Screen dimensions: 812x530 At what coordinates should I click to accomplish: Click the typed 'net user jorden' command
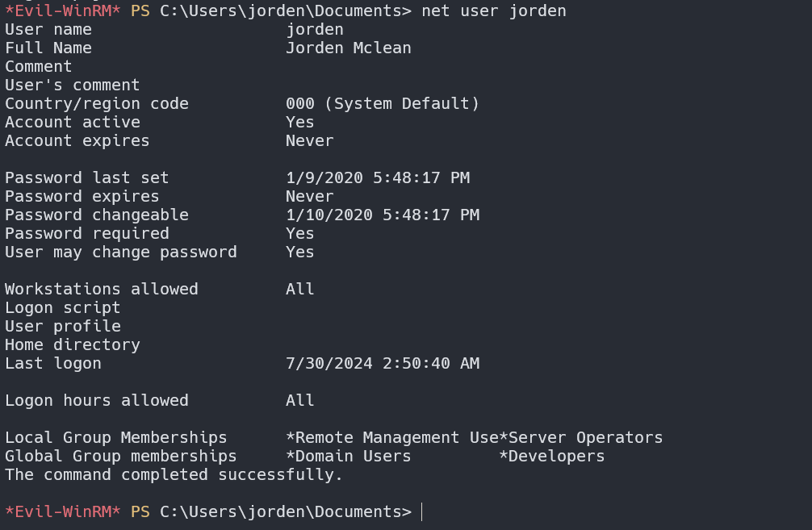[x=494, y=10]
